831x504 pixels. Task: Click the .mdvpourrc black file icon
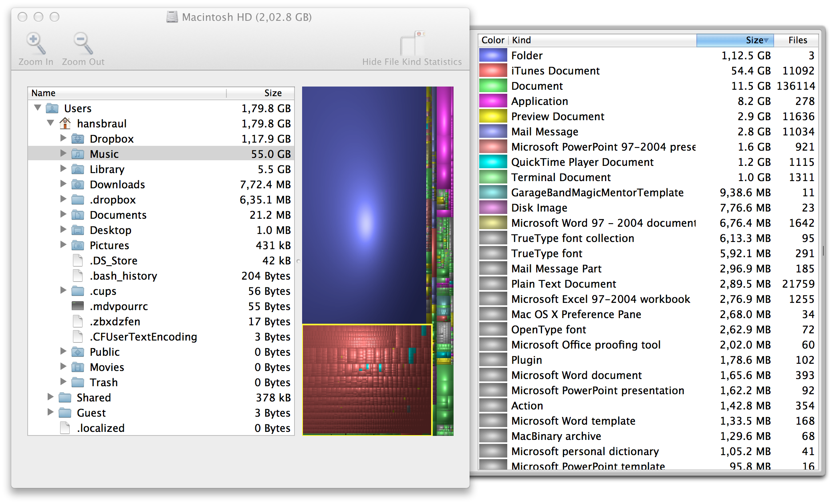point(78,306)
